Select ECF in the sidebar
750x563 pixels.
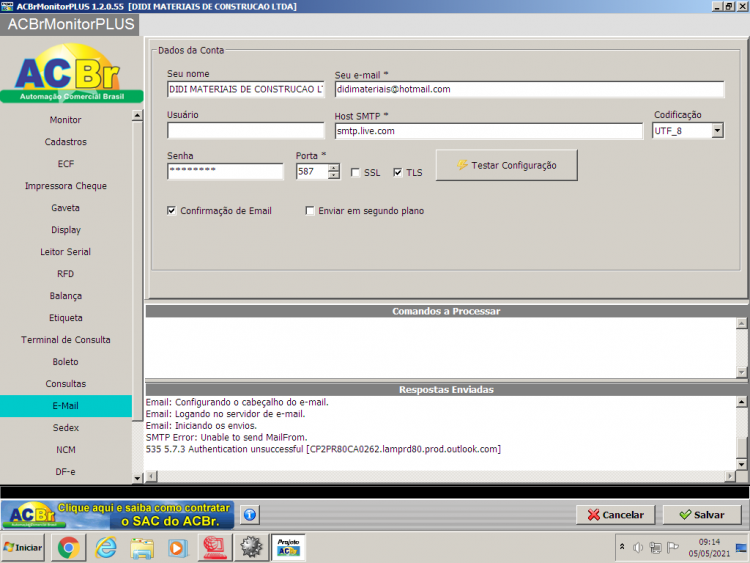pyautogui.click(x=66, y=164)
